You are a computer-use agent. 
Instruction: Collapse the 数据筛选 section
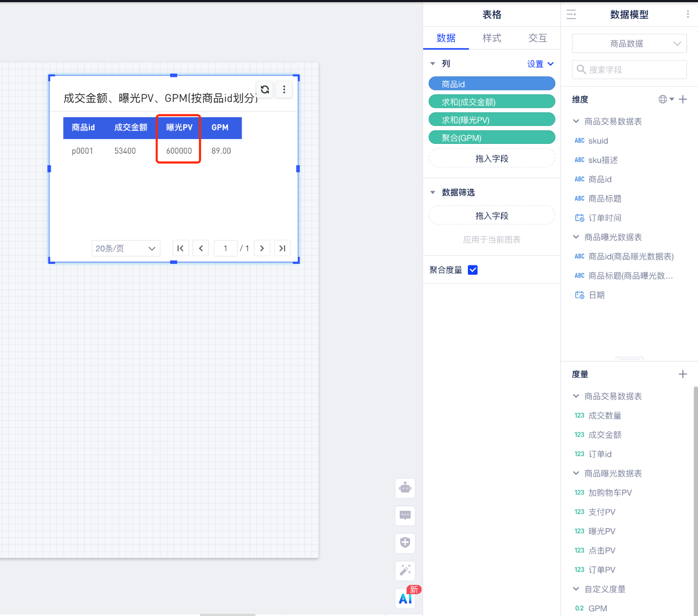433,192
